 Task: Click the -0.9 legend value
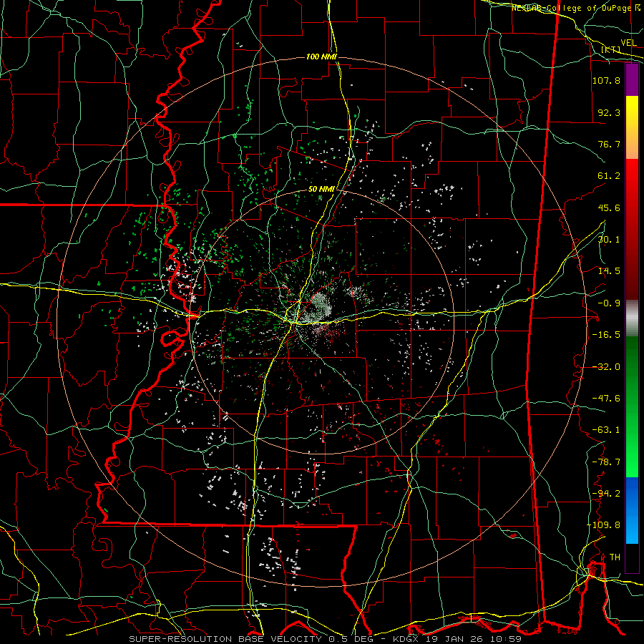tap(609, 303)
